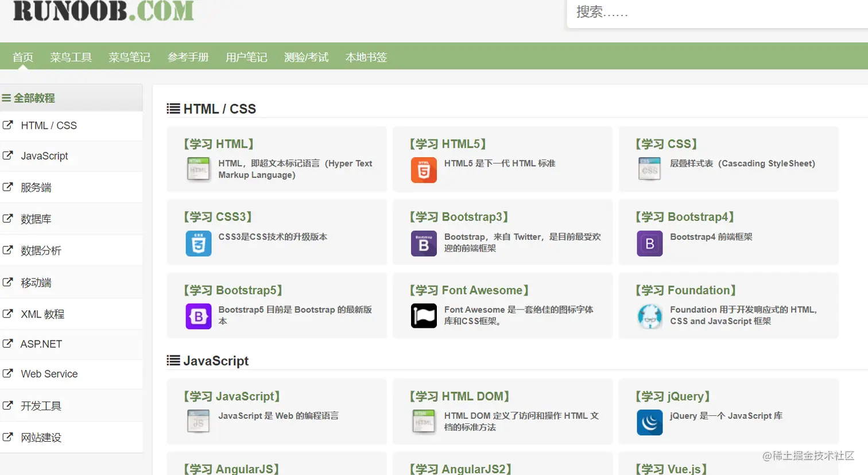Click external-link icon beside XML 教程
Image resolution: width=868 pixels, height=475 pixels.
(x=8, y=314)
